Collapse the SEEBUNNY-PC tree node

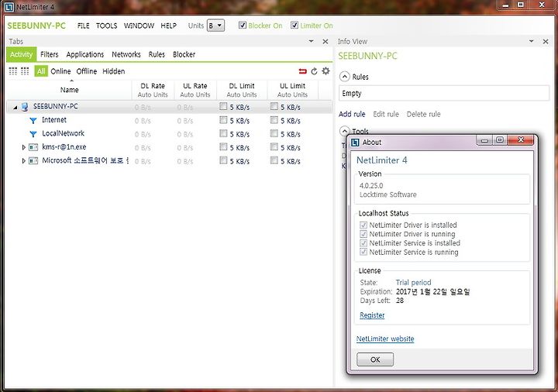(x=15, y=107)
